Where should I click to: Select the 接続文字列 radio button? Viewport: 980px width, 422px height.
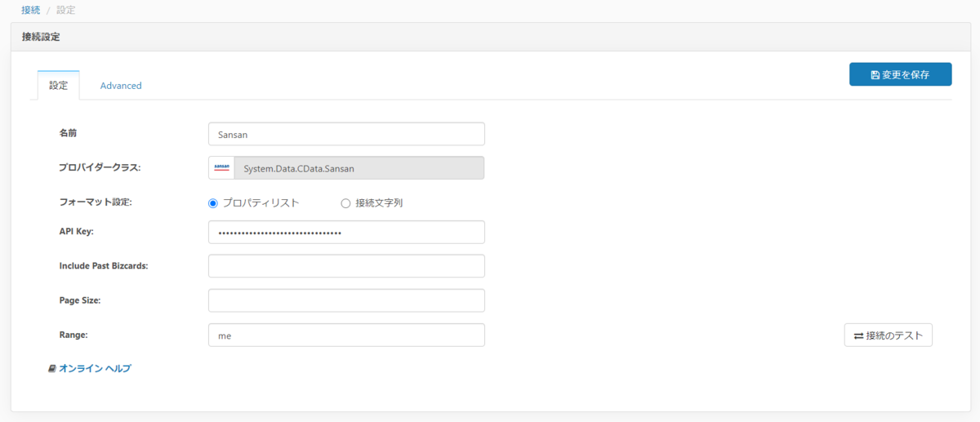(x=345, y=203)
